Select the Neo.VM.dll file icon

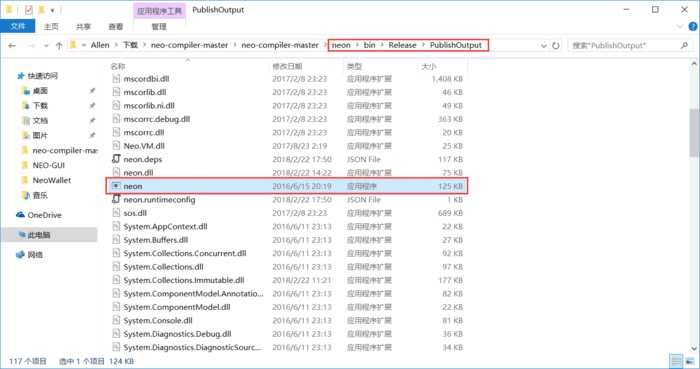(116, 146)
